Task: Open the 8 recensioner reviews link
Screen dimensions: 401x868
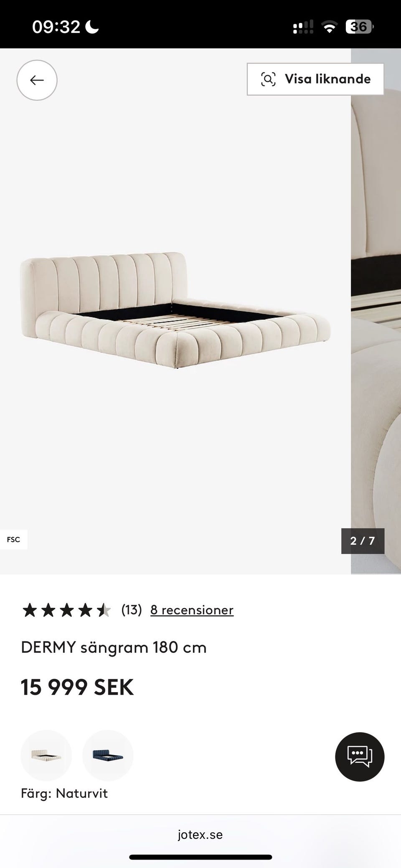Action: (192, 610)
